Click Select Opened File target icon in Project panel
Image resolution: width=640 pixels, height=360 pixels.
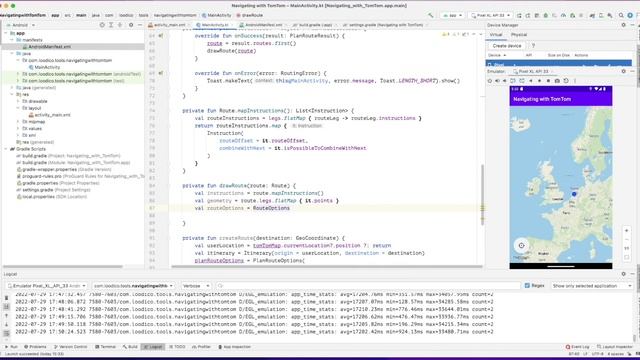coord(102,25)
